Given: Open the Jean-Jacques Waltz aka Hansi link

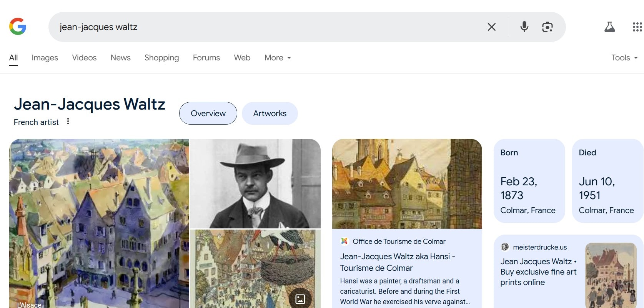Looking at the screenshot, I should coord(398,262).
